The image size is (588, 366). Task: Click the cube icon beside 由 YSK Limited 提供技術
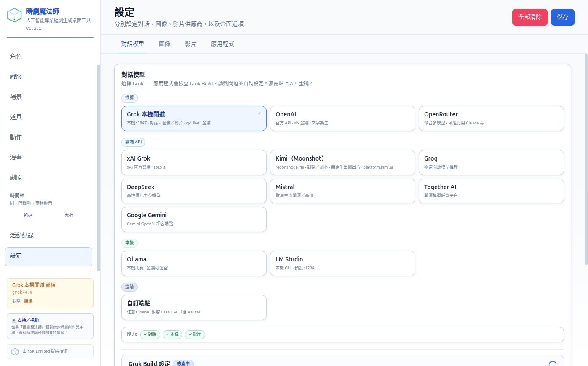[x=15, y=351]
